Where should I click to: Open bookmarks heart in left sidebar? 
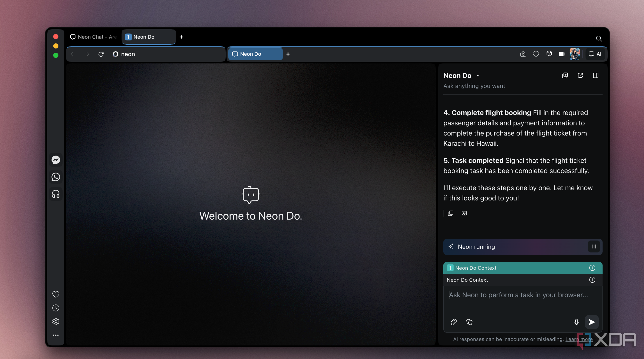56,294
